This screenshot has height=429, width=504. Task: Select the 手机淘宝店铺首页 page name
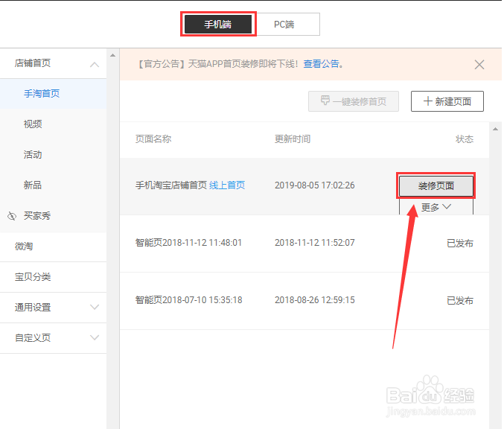171,185
